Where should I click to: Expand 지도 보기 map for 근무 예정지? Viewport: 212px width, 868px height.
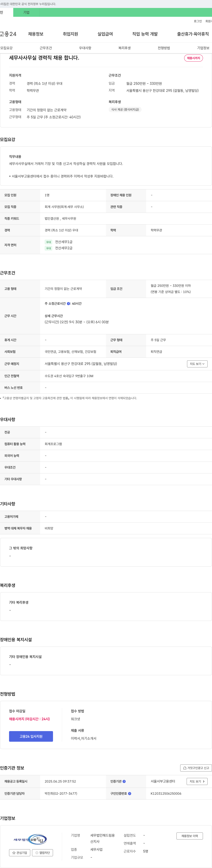click(197, 364)
